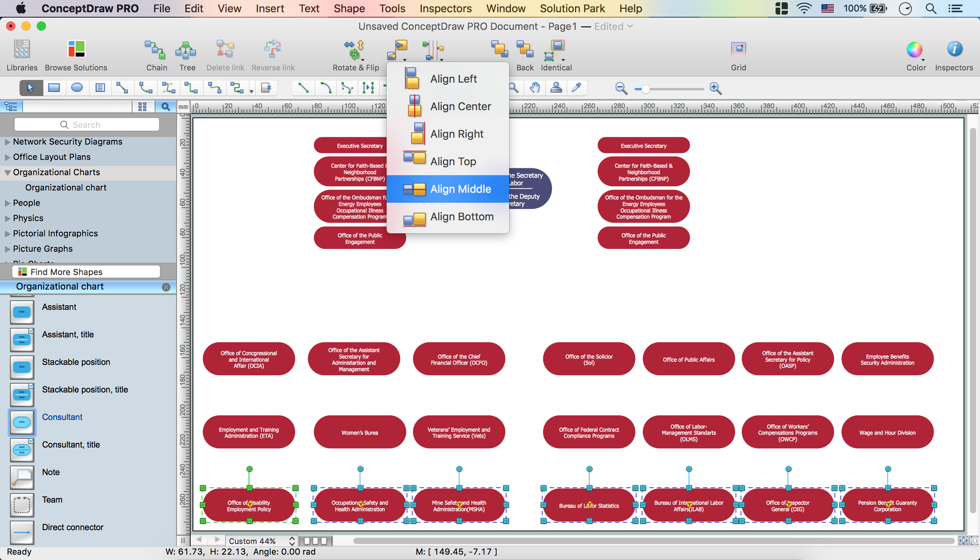Select the Hand pan tool

(534, 88)
